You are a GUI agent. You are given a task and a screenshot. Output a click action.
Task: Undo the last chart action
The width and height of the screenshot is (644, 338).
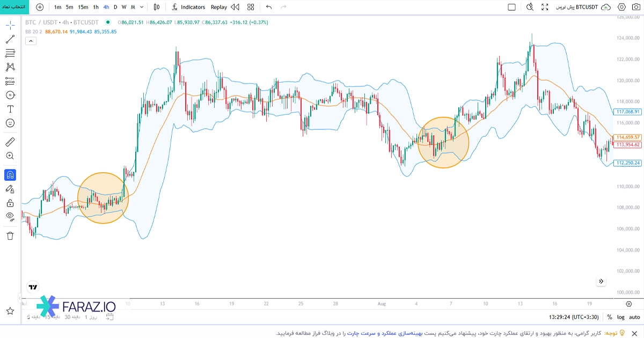(x=268, y=8)
